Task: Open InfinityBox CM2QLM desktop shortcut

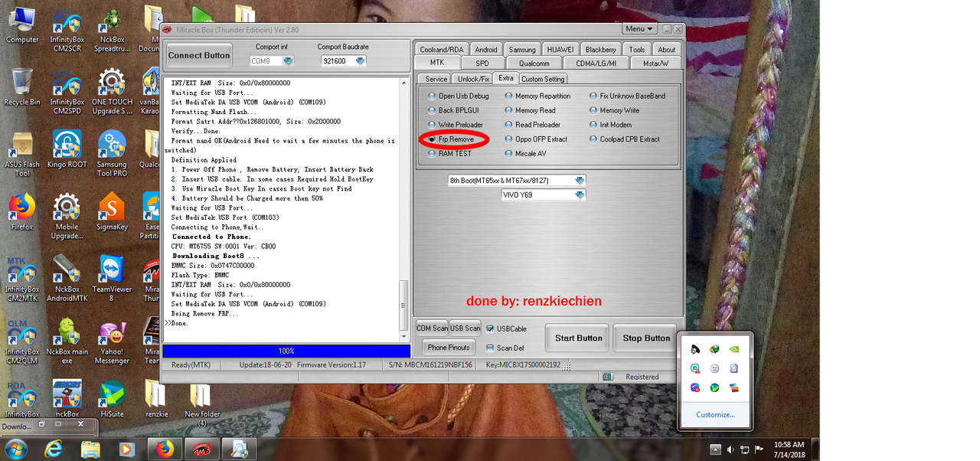Action: (x=22, y=342)
